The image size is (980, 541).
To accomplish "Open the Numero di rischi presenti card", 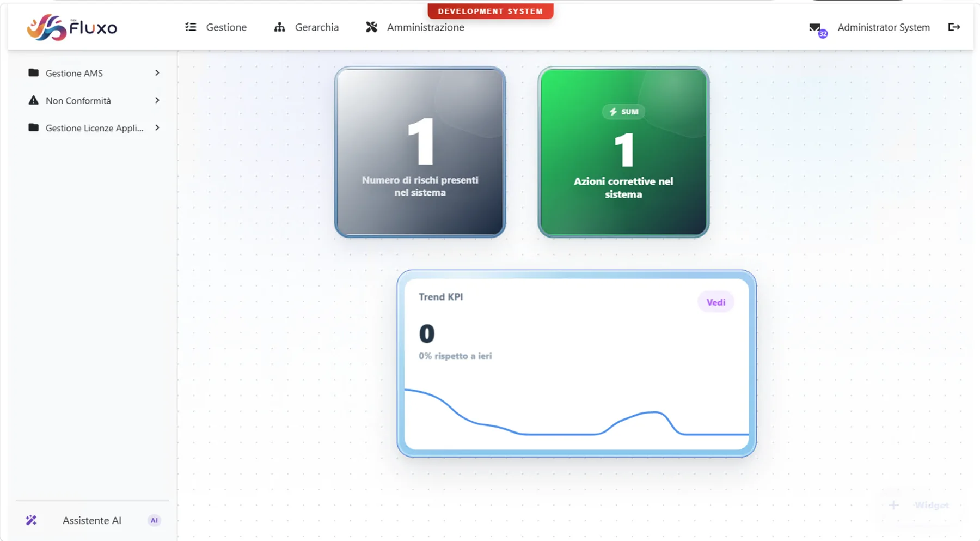I will pos(420,152).
